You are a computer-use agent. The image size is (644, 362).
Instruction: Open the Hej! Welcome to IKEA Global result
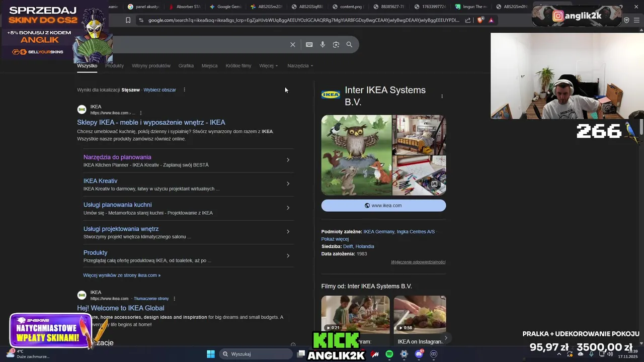tap(120, 308)
